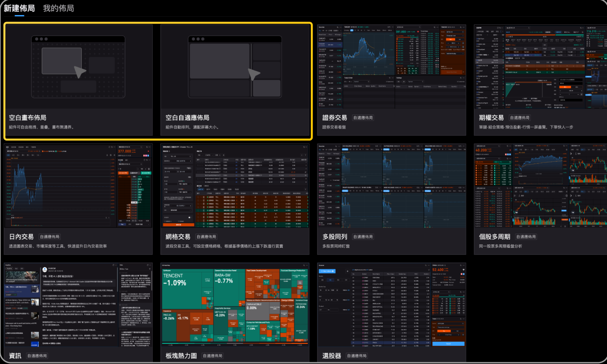Select the 個股多周期 layout preview
The image size is (607, 364).
[540, 186]
